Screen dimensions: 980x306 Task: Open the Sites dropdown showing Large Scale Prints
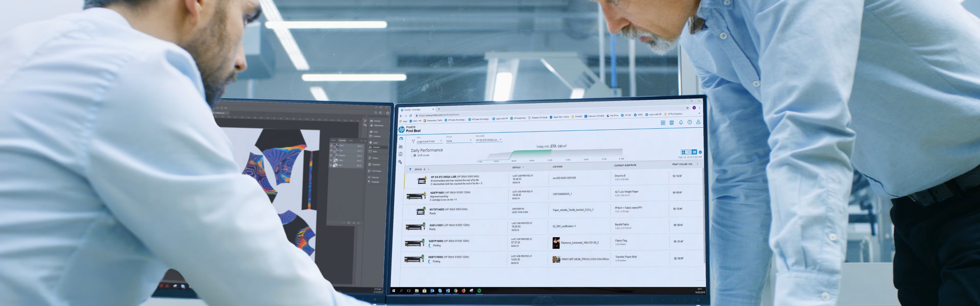tap(430, 142)
